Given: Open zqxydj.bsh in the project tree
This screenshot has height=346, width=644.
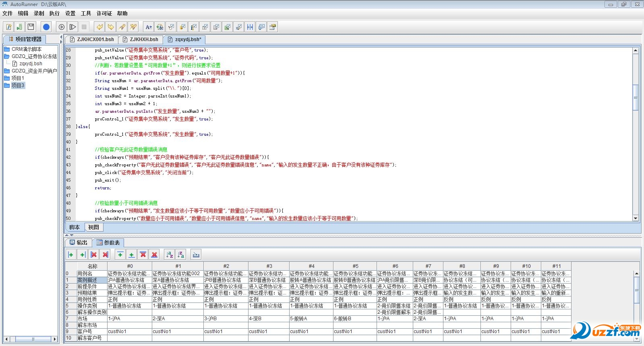Looking at the screenshot, I should click(27, 64).
